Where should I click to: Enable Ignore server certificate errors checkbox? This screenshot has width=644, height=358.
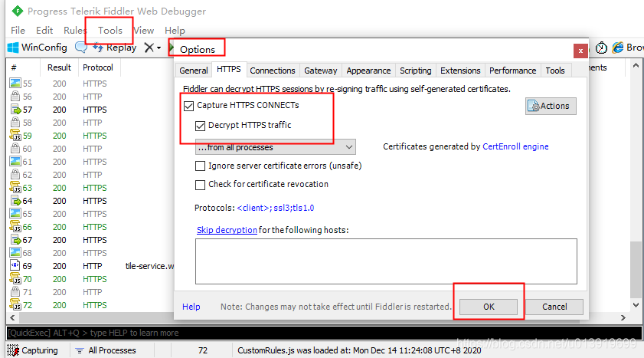[x=200, y=166]
